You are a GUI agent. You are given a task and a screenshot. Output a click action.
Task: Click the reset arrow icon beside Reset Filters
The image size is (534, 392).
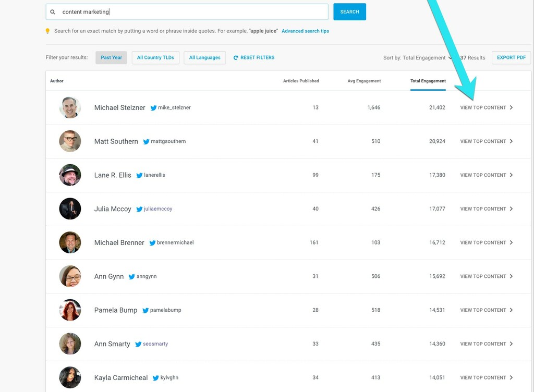click(x=236, y=58)
